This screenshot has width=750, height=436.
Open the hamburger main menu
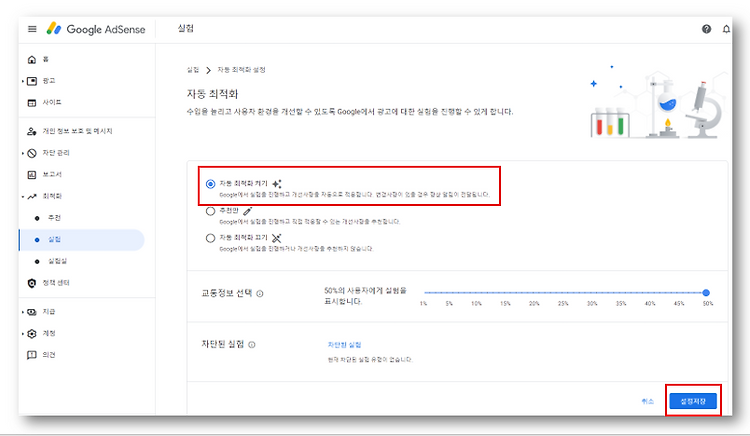32,29
